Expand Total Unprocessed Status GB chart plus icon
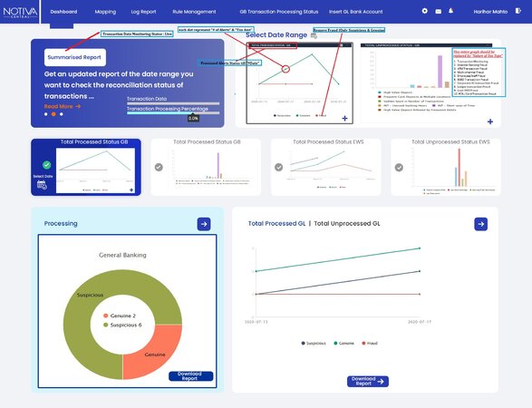The height and width of the screenshot is (408, 532). point(490,121)
